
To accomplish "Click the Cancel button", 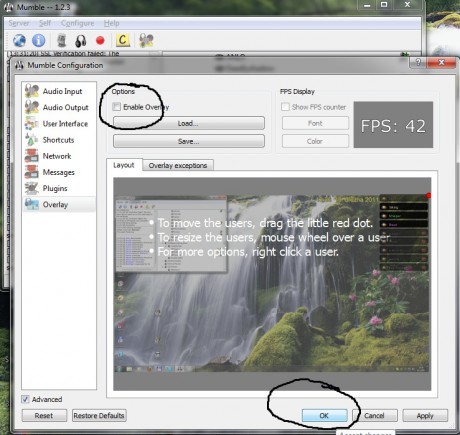I will pos(375,416).
